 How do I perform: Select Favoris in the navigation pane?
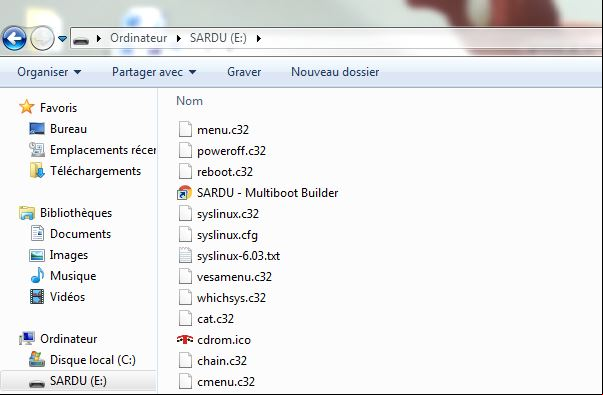[x=58, y=108]
